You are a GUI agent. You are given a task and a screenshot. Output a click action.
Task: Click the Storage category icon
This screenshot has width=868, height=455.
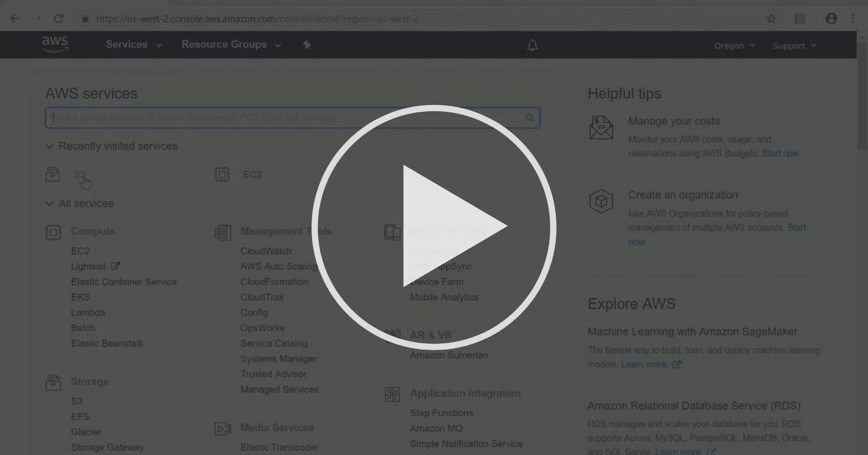(x=53, y=382)
